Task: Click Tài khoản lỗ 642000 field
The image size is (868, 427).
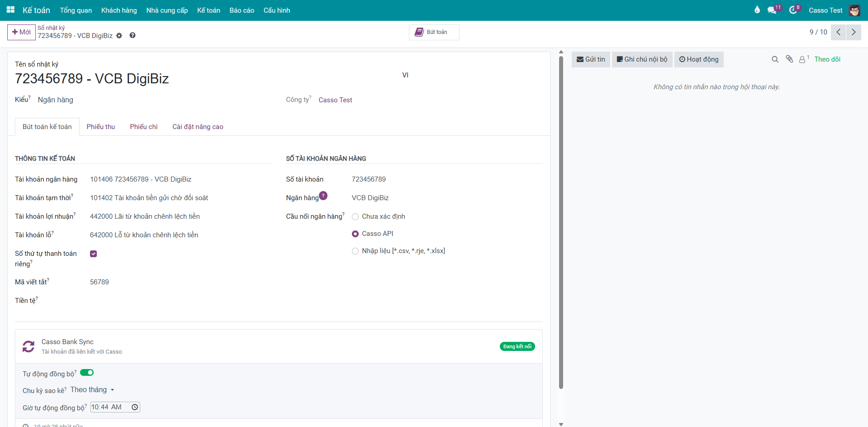Action: coord(144,235)
